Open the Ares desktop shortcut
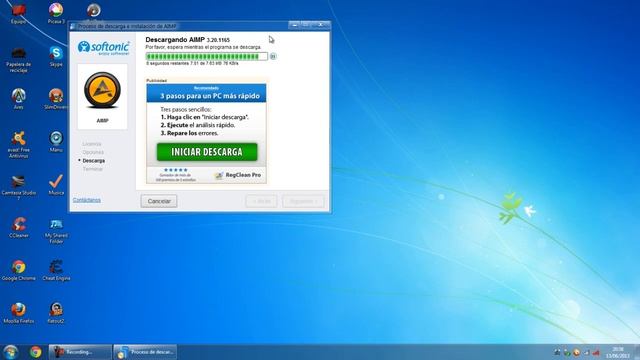 tap(18, 99)
